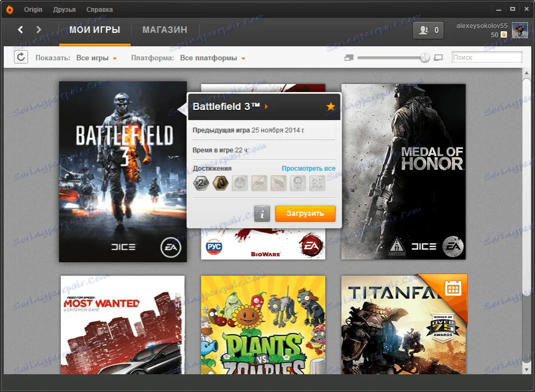Select the Medal of Honor cover
Viewport: 535px width, 392px height.
tap(403, 172)
